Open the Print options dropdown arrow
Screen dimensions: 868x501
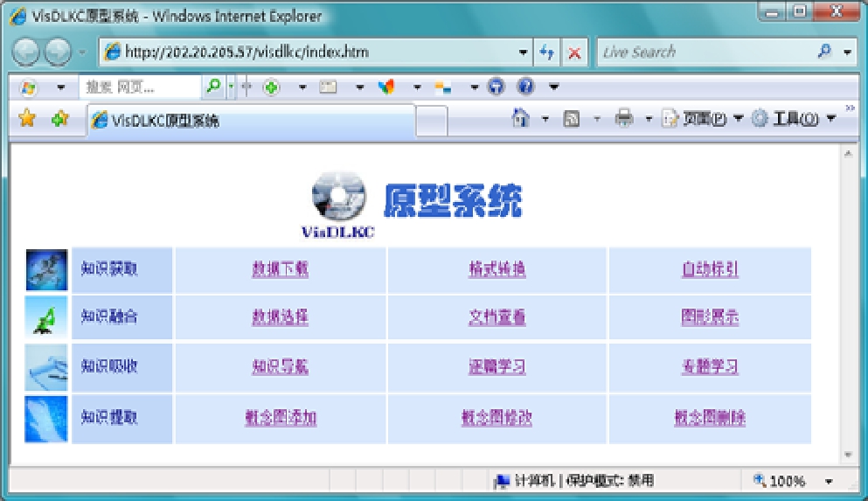click(649, 118)
